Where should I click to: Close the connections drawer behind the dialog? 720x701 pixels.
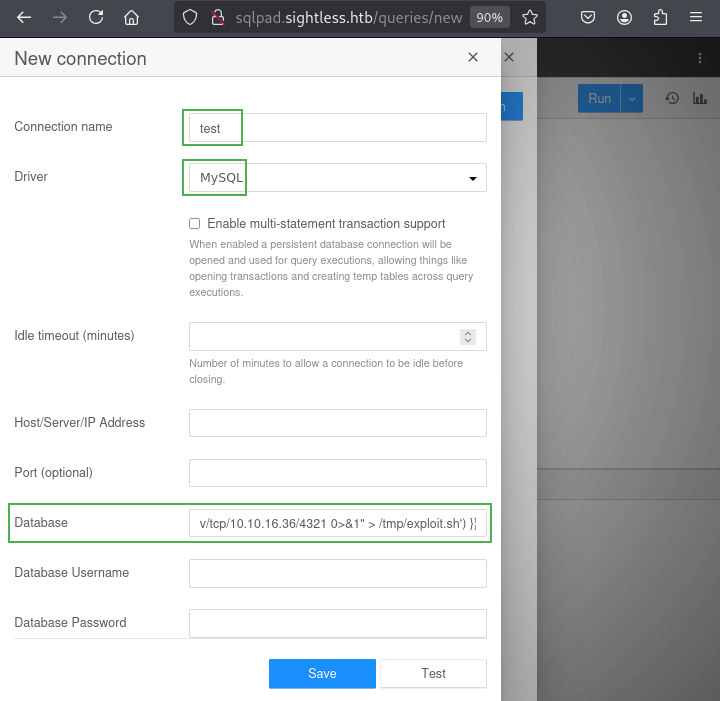(x=509, y=57)
